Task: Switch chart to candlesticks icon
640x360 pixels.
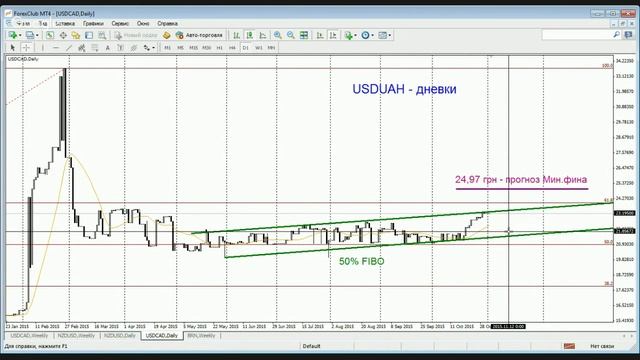Action: click(249, 36)
